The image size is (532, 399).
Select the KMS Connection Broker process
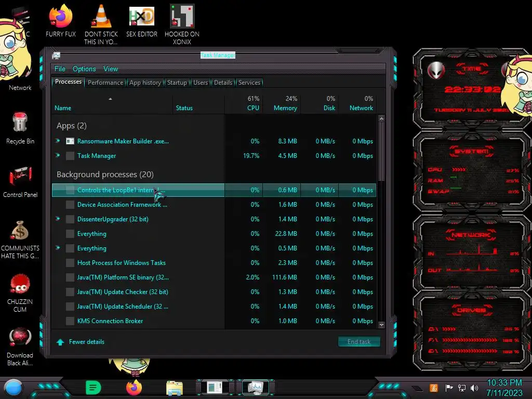pyautogui.click(x=214, y=321)
